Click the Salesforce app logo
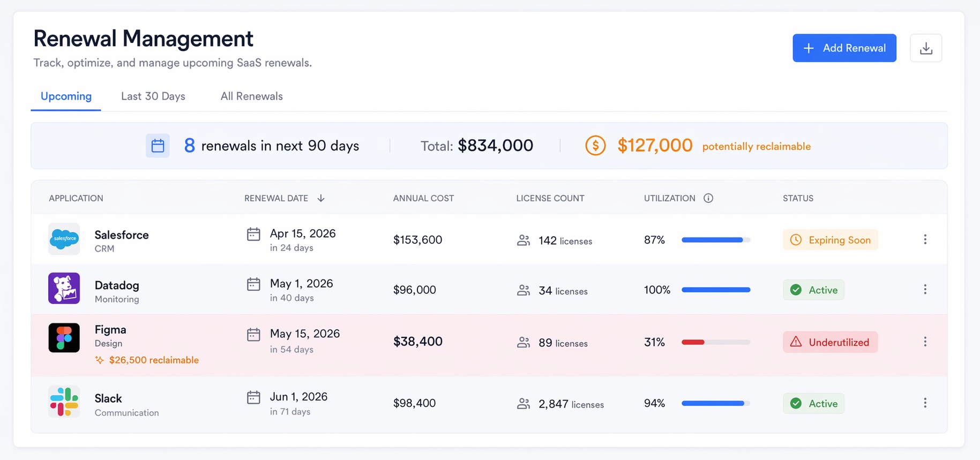The height and width of the screenshot is (460, 980). click(64, 239)
